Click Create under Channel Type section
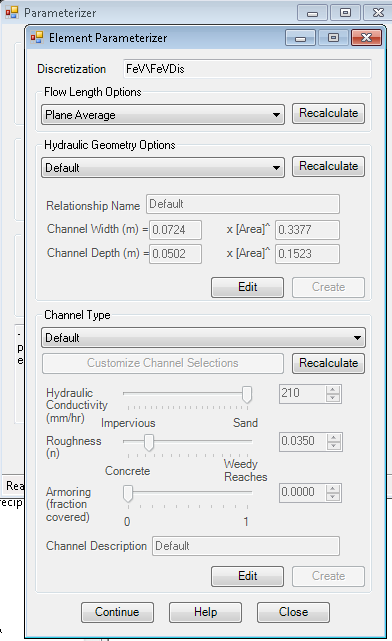 (x=328, y=576)
